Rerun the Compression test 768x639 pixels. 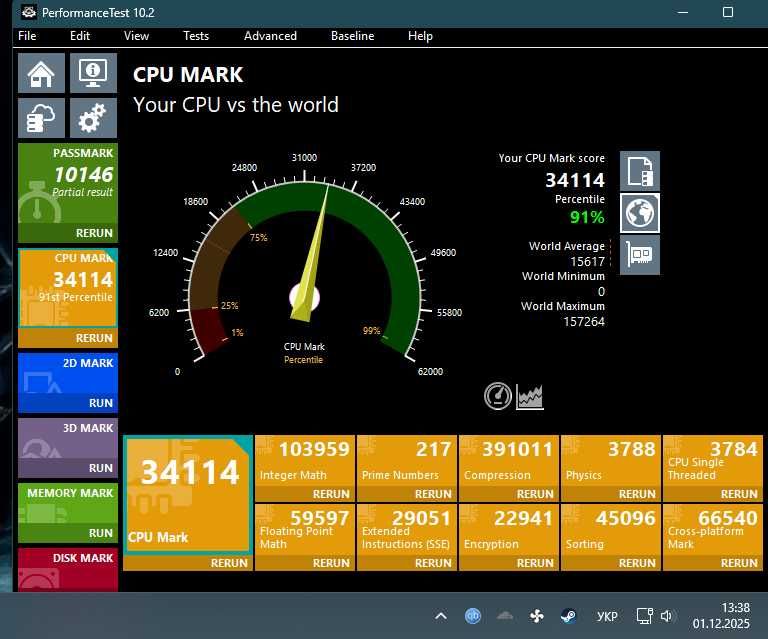tap(535, 494)
